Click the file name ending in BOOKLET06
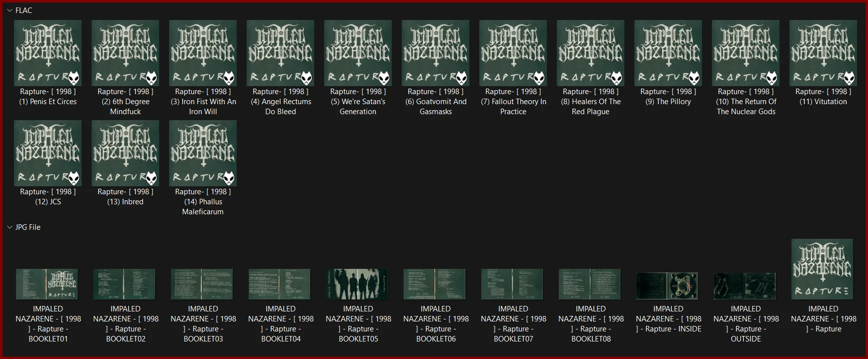Viewport: 868px width, 359px height. coord(436,324)
